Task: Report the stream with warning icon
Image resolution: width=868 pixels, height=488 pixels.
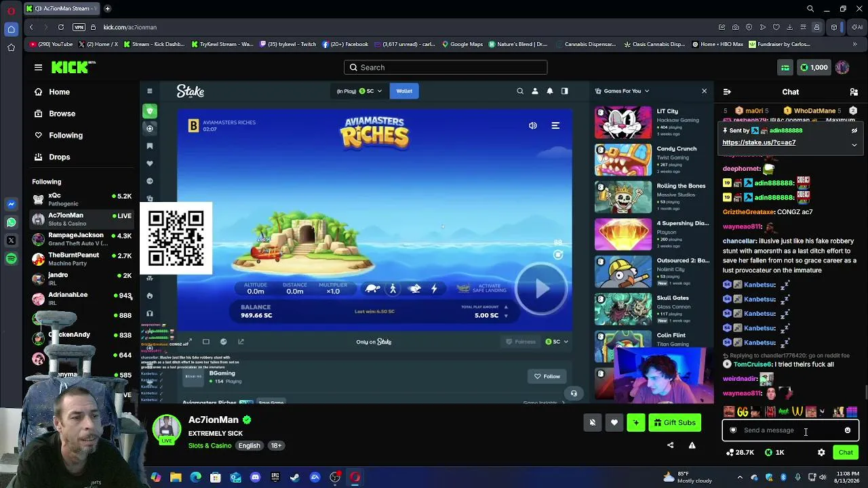Action: point(692,445)
